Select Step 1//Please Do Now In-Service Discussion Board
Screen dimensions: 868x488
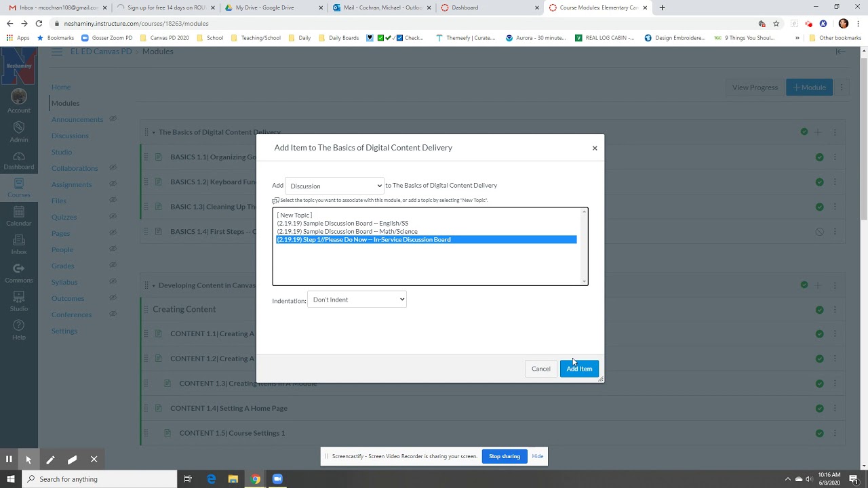(x=426, y=239)
